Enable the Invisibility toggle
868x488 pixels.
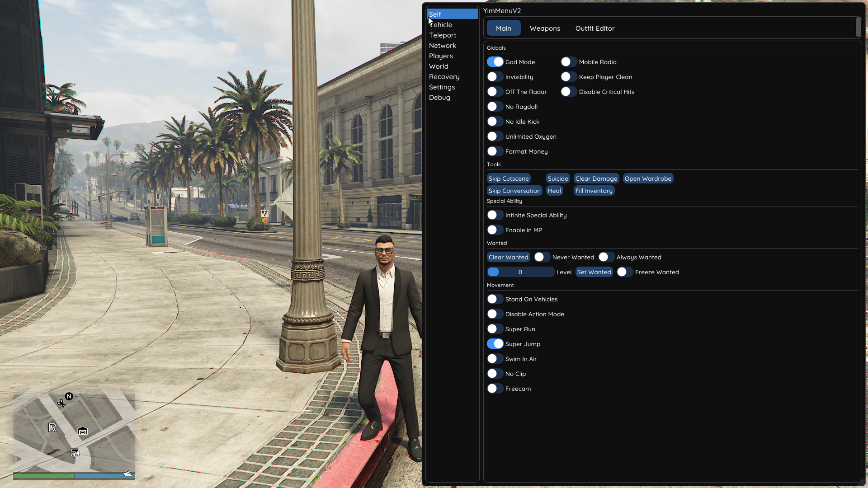(x=495, y=77)
